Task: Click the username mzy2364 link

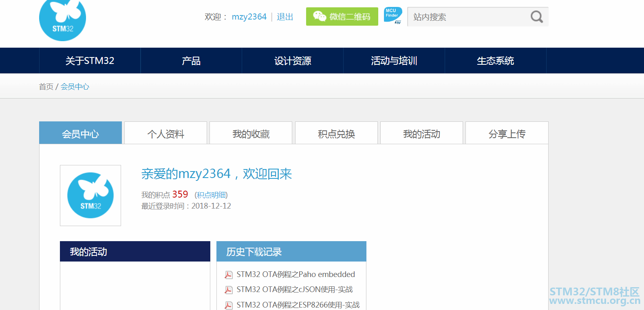Action: coord(249,17)
